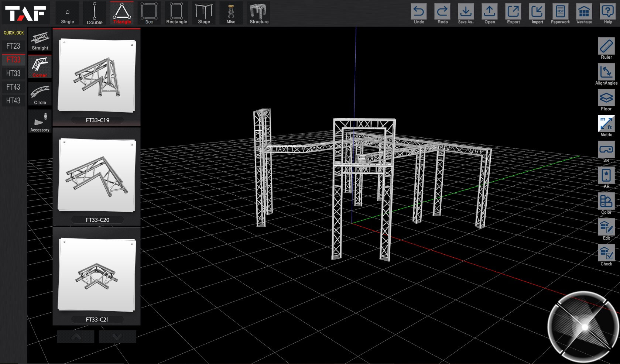The height and width of the screenshot is (364, 620).
Task: Toggle the Floor display
Action: coord(606,100)
